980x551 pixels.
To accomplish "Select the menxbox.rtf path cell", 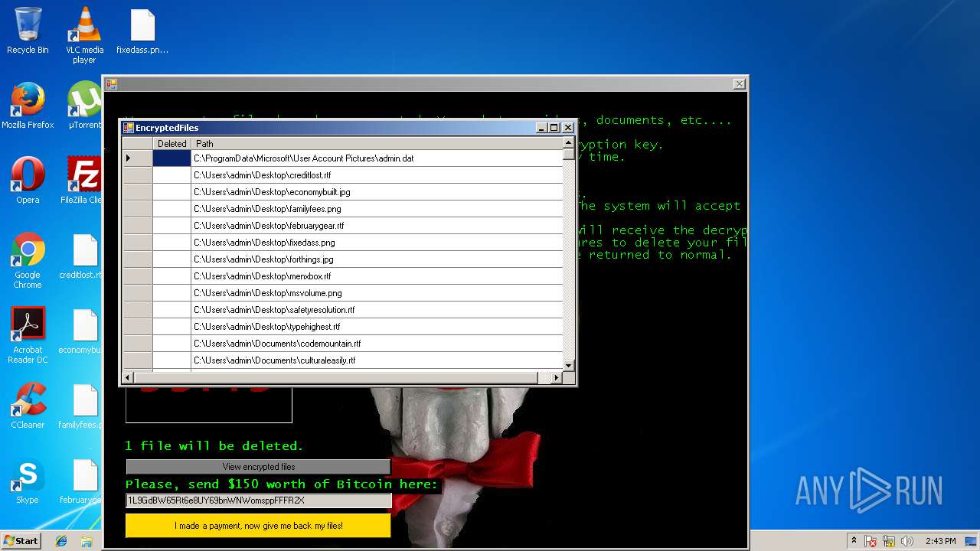I will coord(377,276).
